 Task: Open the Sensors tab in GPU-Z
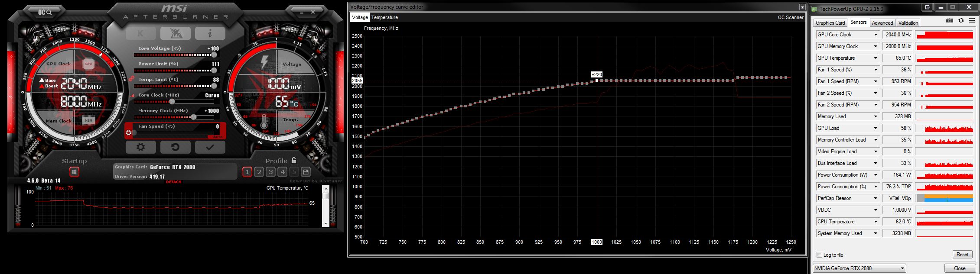pyautogui.click(x=858, y=22)
